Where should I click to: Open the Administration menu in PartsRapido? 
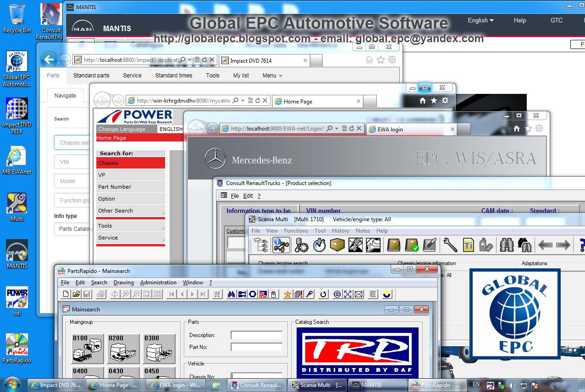click(158, 283)
